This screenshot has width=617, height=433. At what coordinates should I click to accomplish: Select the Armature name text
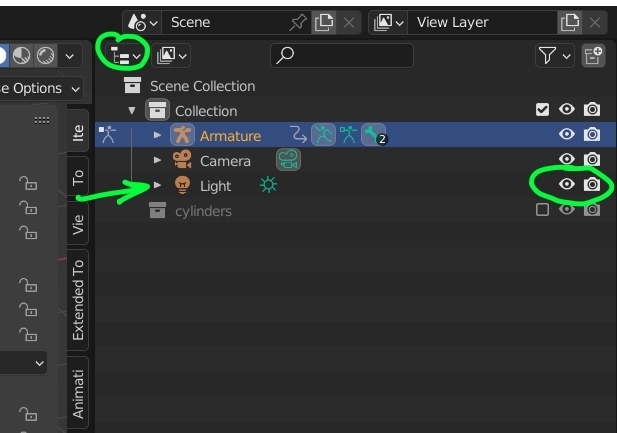[x=230, y=136]
